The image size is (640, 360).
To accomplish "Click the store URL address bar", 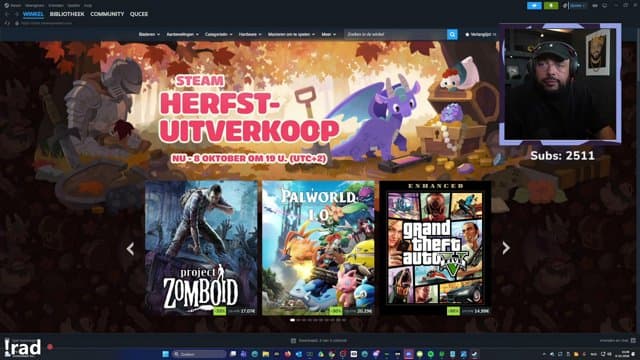I will click(x=47, y=23).
